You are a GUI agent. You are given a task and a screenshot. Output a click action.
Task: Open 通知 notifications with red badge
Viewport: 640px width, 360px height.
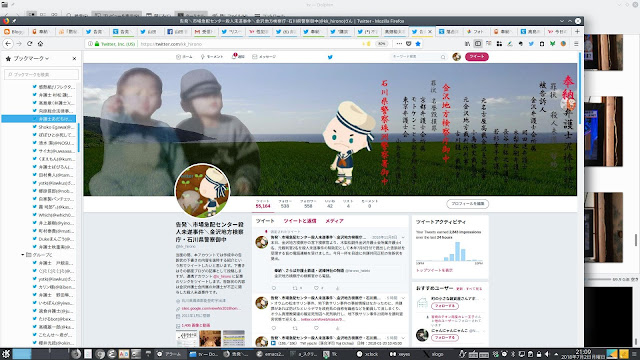point(238,57)
